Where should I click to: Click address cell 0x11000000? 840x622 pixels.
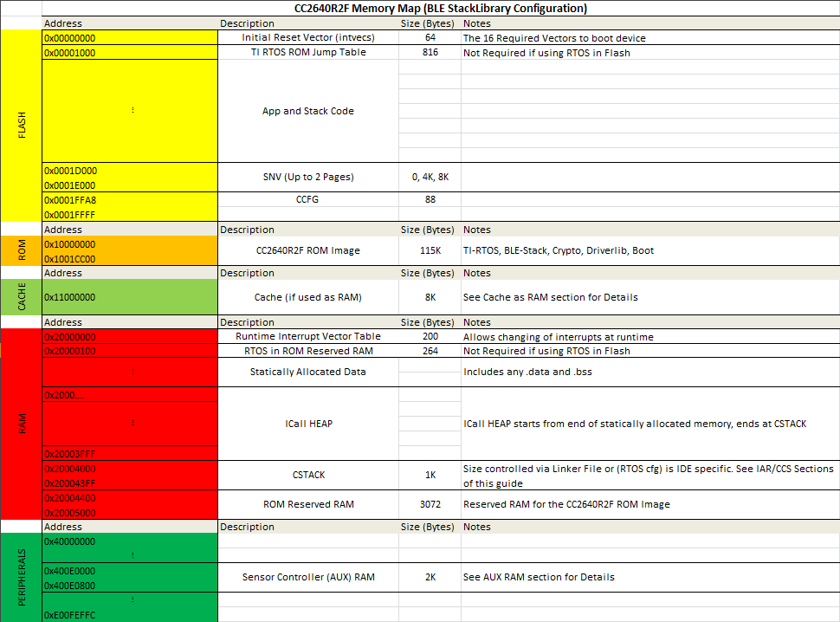(x=130, y=297)
